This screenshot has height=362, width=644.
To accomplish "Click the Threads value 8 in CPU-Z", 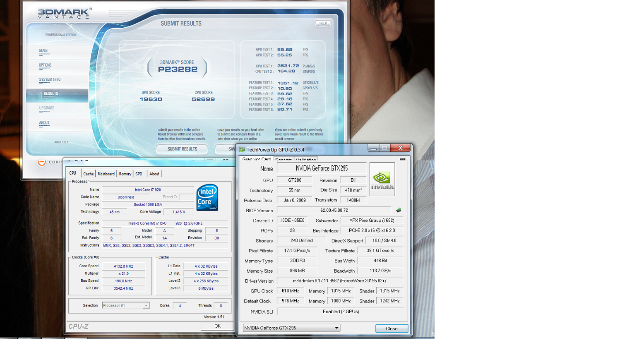I will [221, 306].
